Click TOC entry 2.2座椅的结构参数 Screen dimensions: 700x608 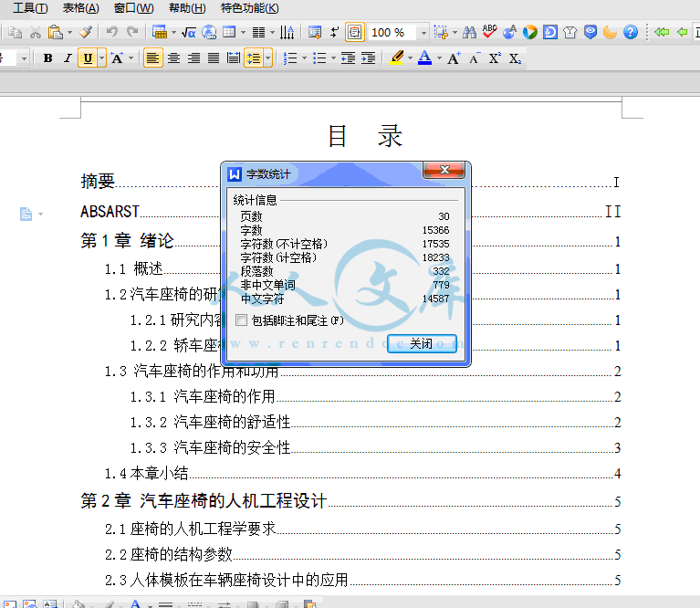coord(362,554)
